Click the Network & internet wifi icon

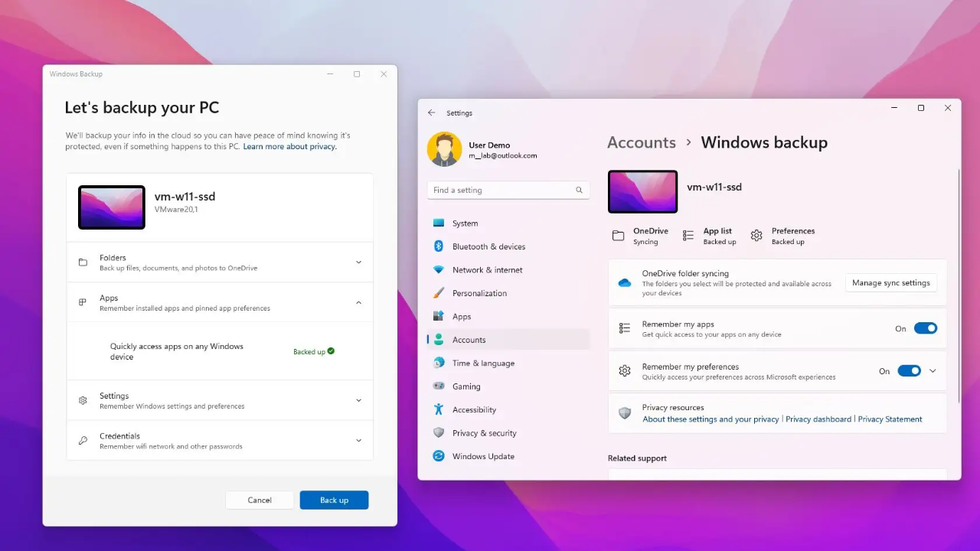click(439, 270)
